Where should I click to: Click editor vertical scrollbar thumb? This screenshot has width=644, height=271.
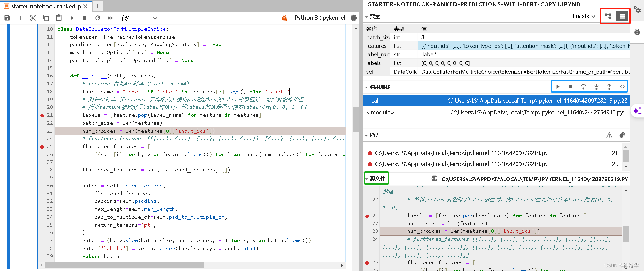[x=356, y=120]
